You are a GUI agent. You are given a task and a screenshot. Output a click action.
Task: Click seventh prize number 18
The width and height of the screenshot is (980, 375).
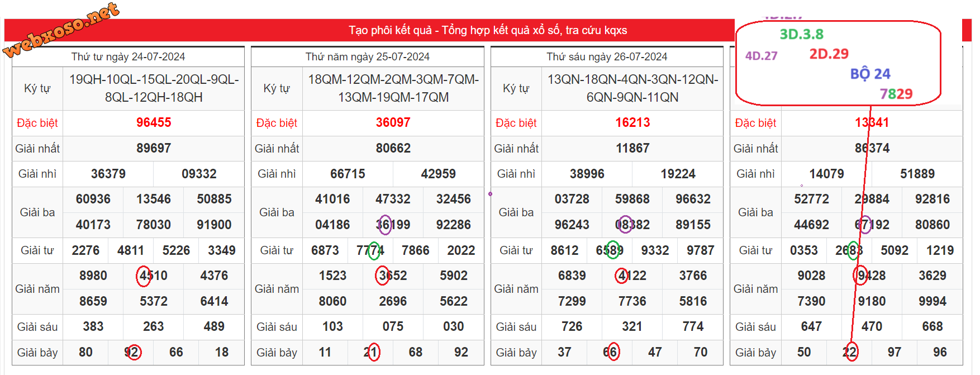(x=222, y=352)
